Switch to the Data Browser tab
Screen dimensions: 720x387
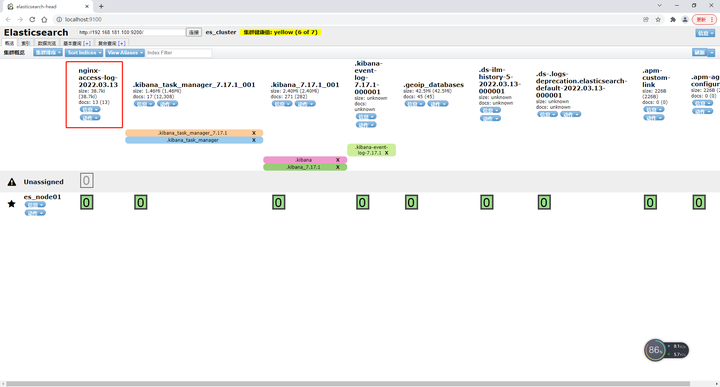(46, 43)
